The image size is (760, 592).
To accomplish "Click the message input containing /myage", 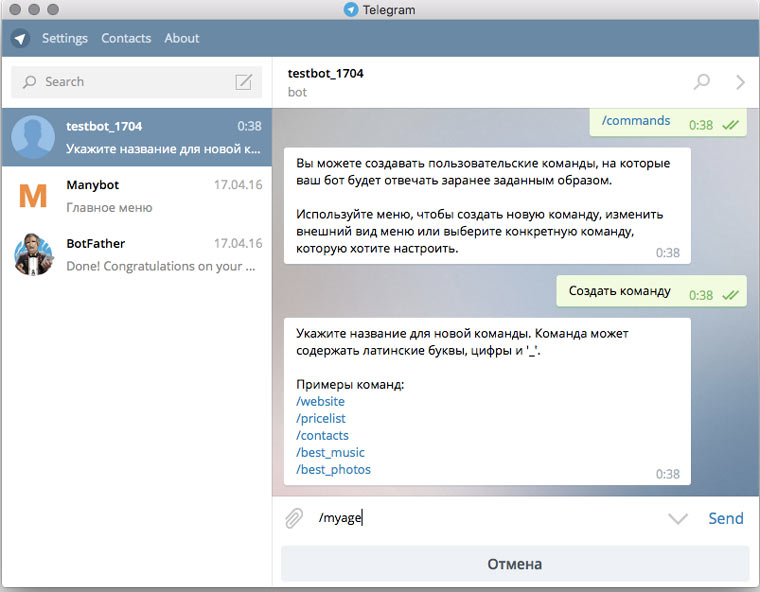I will tap(487, 518).
